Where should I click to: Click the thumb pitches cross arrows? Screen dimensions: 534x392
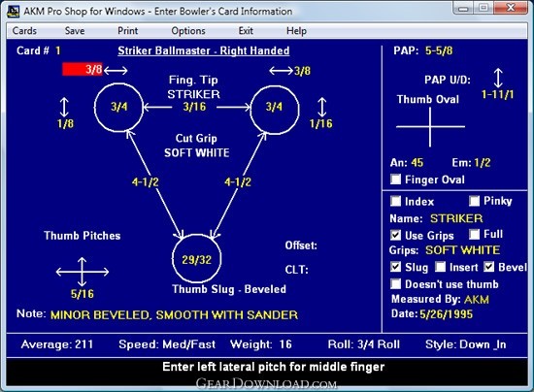[x=83, y=272]
